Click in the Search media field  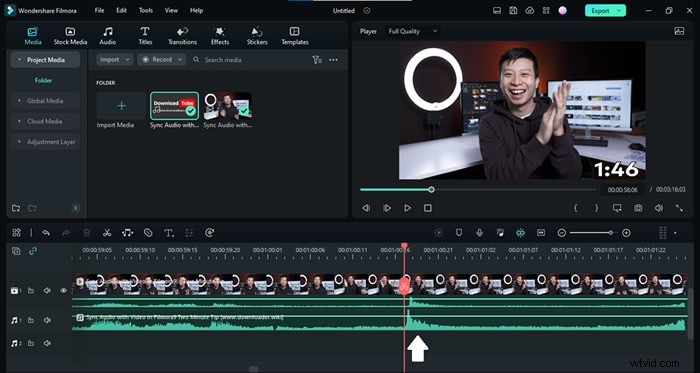tap(250, 60)
